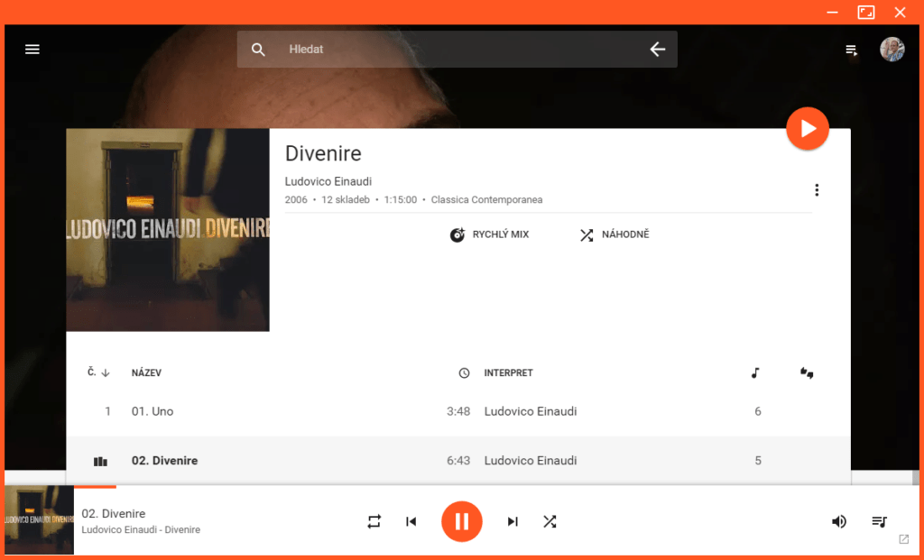The image size is (924, 560).
Task: Start a Rychlý mix radio
Action: [x=489, y=235]
